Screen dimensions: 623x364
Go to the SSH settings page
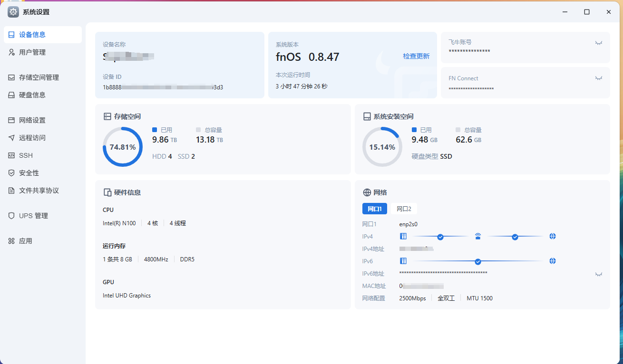click(43, 155)
